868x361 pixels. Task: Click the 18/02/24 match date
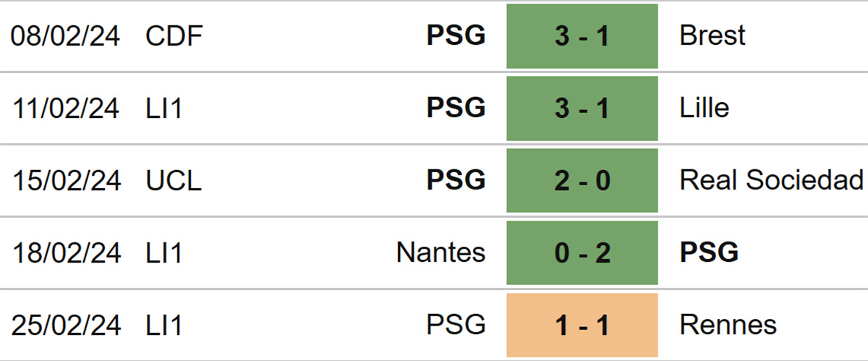click(66, 252)
